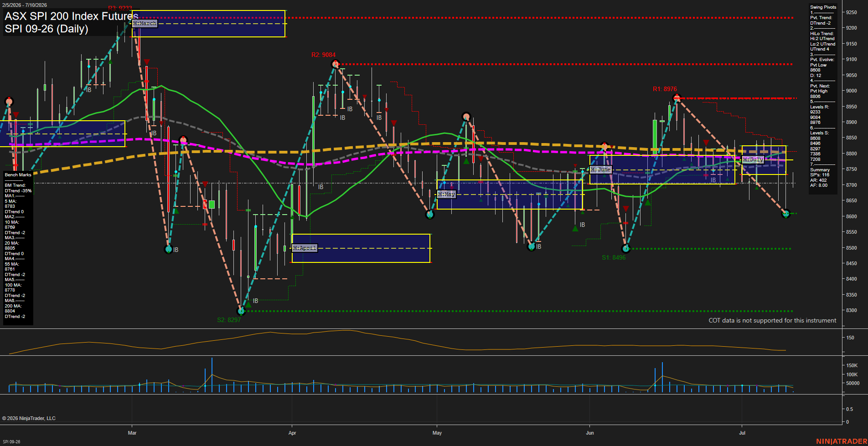This screenshot has height=446, width=868.
Task: Click 'HiLo Trend:' in the Swing Pivots panel
Action: [822, 34]
